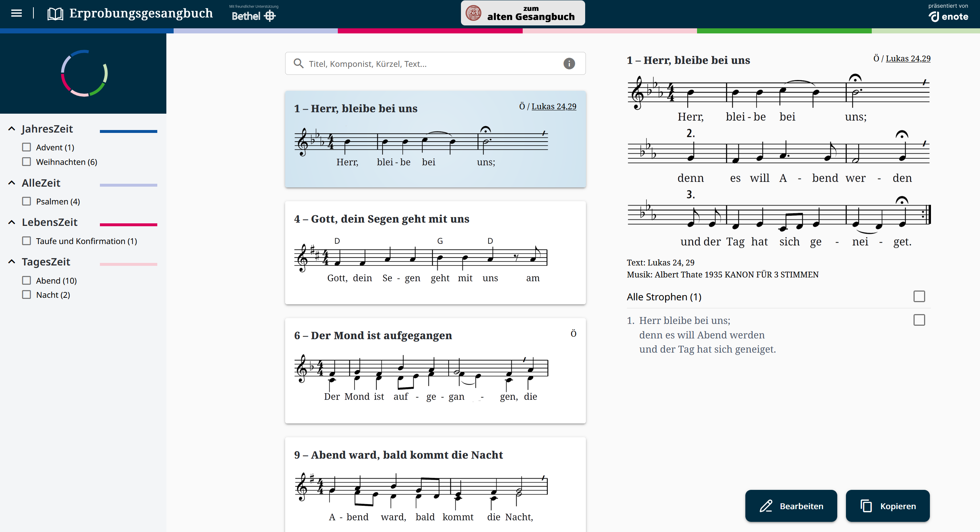Collapse the LebensZeit section
Image resolution: width=980 pixels, height=532 pixels.
pyautogui.click(x=12, y=222)
